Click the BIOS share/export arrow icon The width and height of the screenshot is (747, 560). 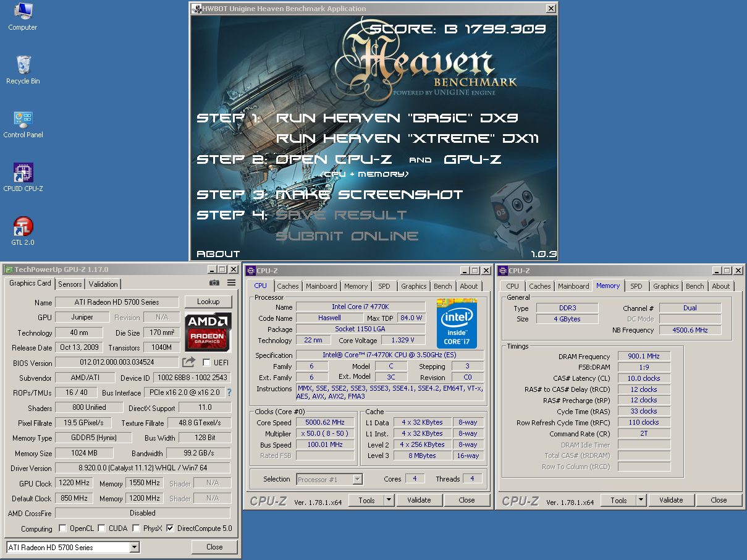pyautogui.click(x=189, y=362)
